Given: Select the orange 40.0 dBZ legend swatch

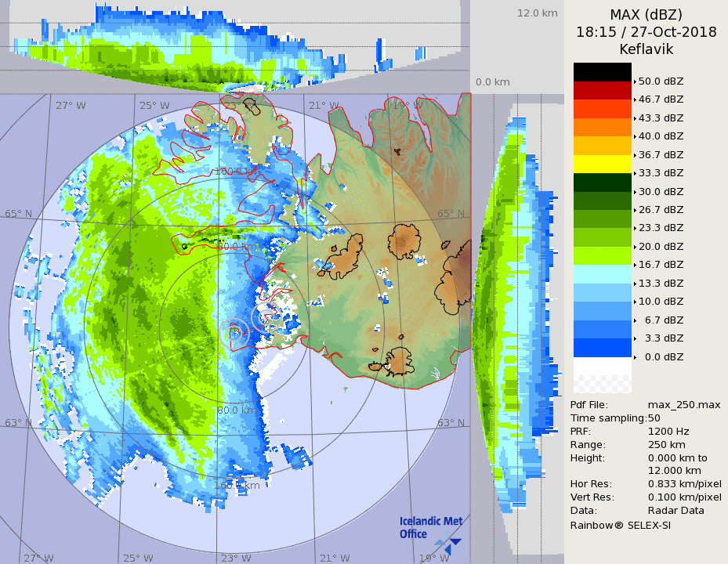Looking at the screenshot, I should (602, 127).
